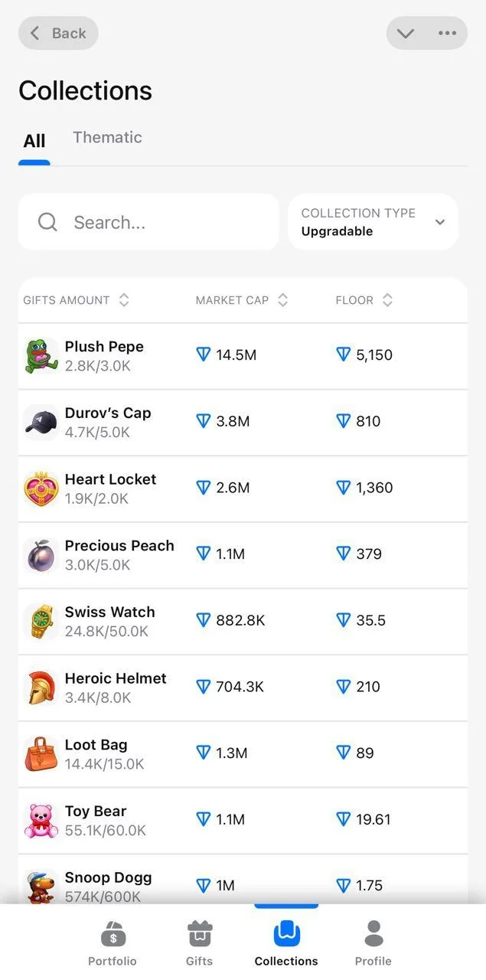Go Back to the previous screen
The image size is (486, 980).
pos(58,33)
